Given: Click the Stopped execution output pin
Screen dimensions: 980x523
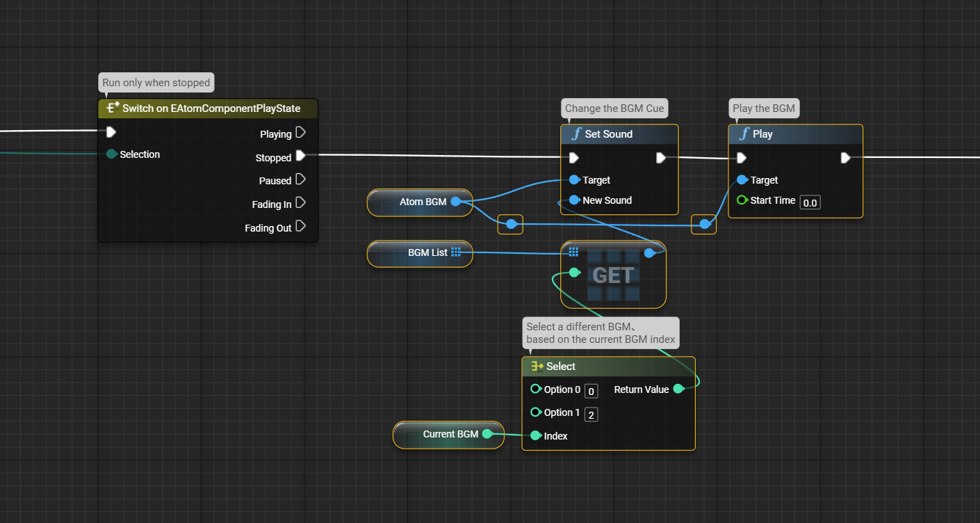Looking at the screenshot, I should coord(301,156).
